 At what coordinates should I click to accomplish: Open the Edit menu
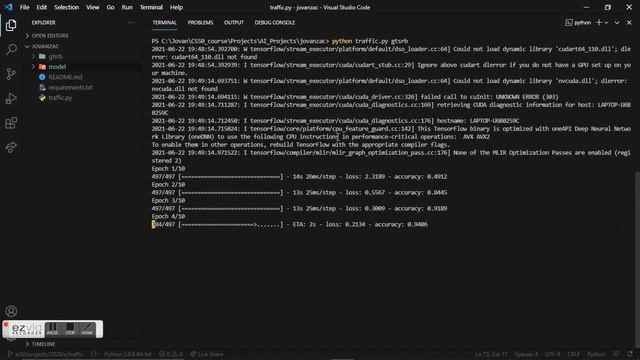point(42,7)
